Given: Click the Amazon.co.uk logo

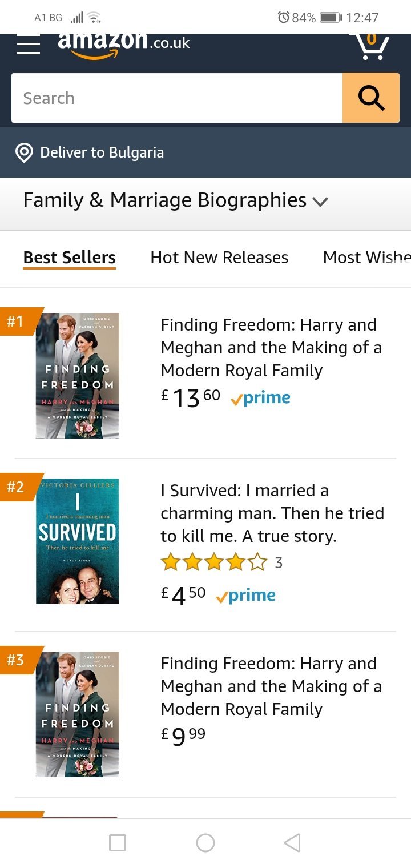Looking at the screenshot, I should [x=123, y=45].
